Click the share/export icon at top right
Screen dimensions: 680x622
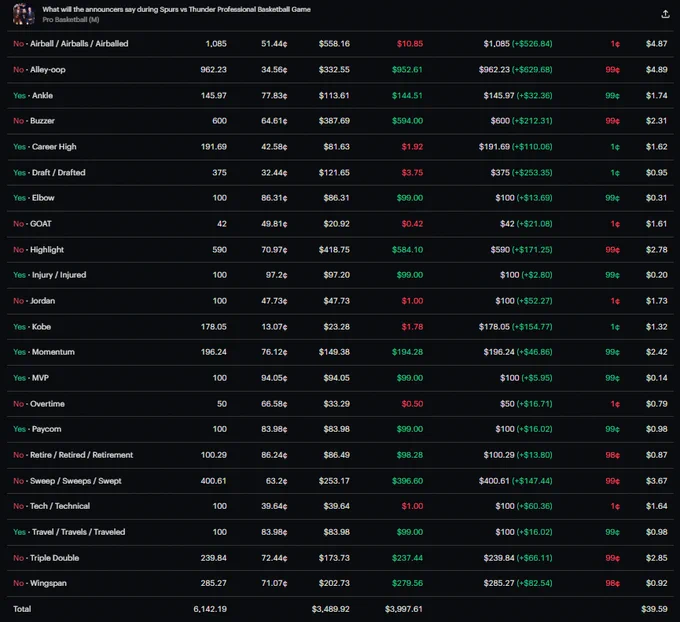665,14
